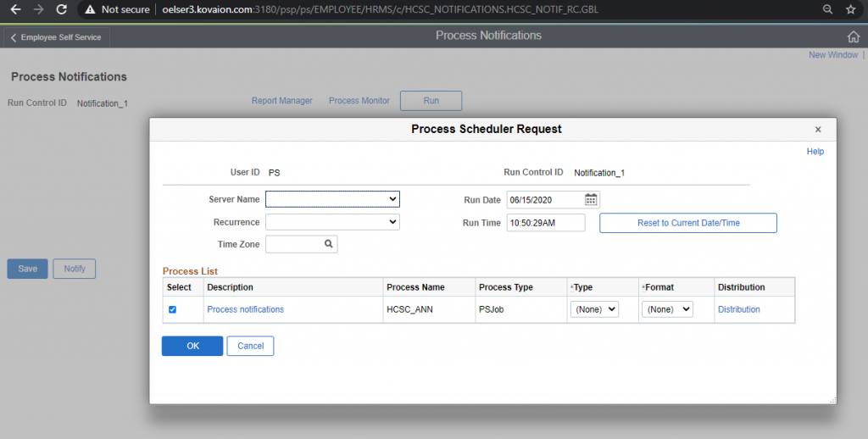Click the Process List section heading

190,271
